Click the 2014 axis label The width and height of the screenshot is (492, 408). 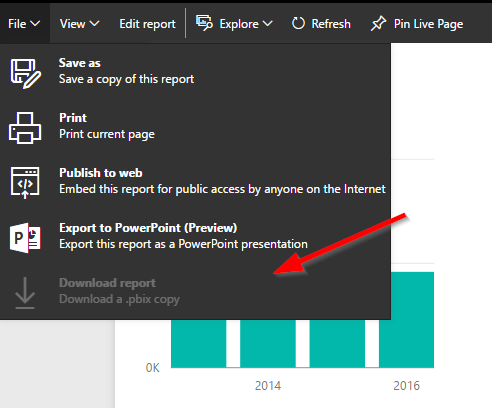click(268, 386)
